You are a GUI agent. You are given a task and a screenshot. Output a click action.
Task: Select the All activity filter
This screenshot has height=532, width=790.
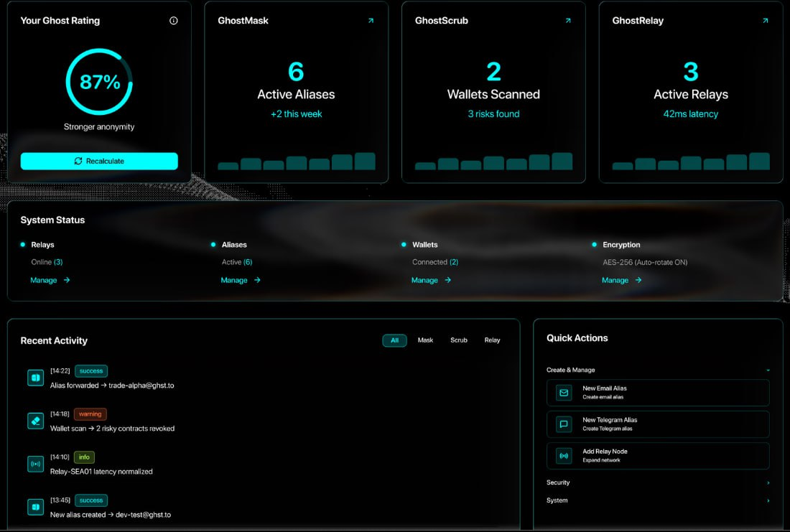coord(394,340)
